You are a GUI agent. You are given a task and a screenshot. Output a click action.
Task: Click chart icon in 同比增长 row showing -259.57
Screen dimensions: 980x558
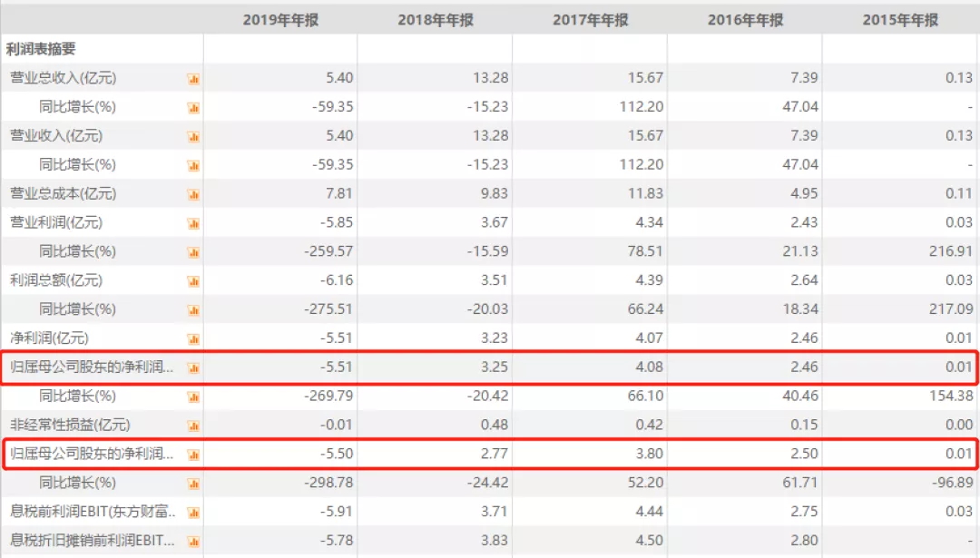point(192,252)
